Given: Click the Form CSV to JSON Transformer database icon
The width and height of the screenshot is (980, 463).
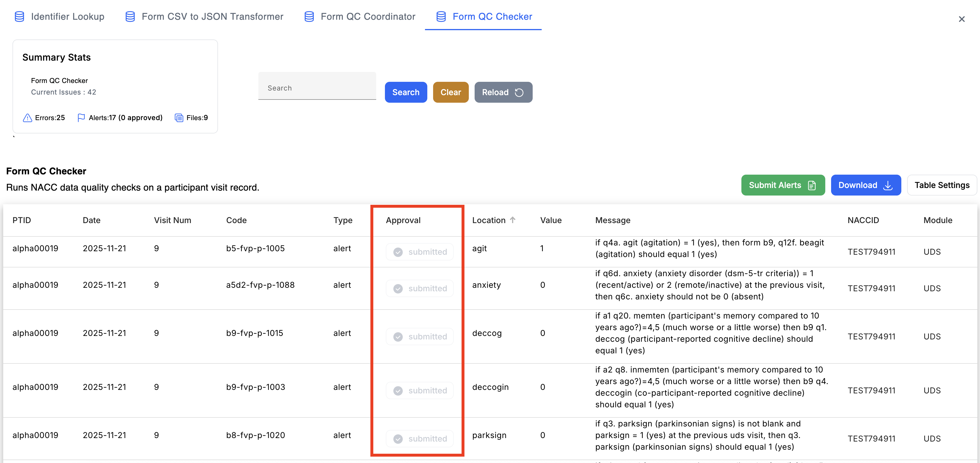Looking at the screenshot, I should pyautogui.click(x=130, y=16).
